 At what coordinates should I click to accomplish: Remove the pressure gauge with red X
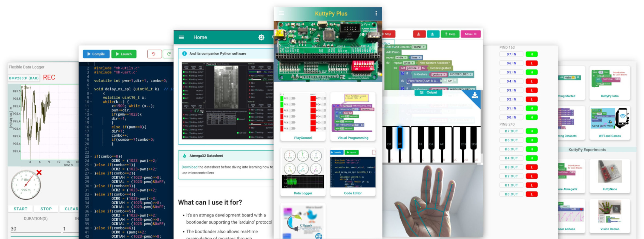click(x=39, y=172)
